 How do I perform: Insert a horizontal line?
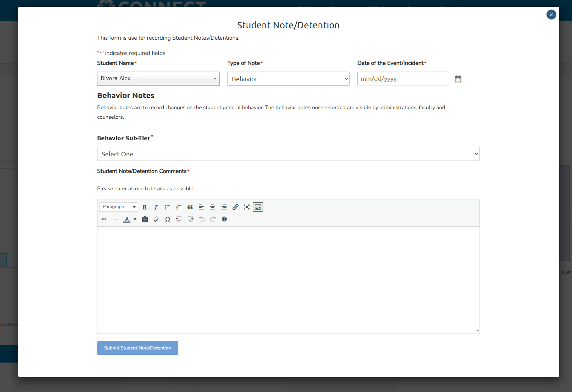(116, 219)
